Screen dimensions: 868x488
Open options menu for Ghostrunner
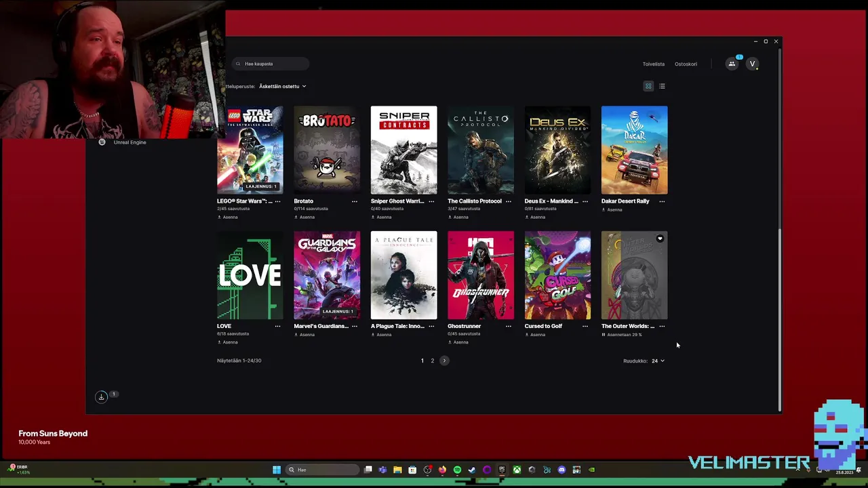(x=508, y=326)
